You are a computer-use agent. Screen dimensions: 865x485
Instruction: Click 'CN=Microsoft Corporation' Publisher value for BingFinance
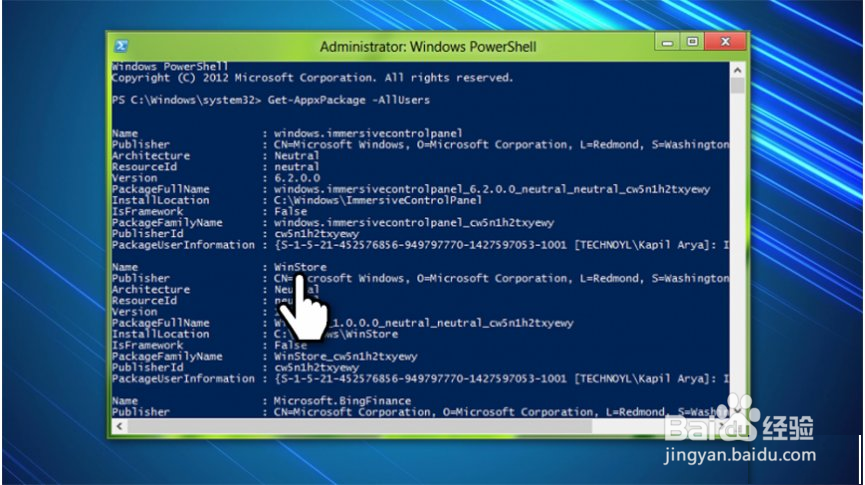pyautogui.click(x=501, y=412)
